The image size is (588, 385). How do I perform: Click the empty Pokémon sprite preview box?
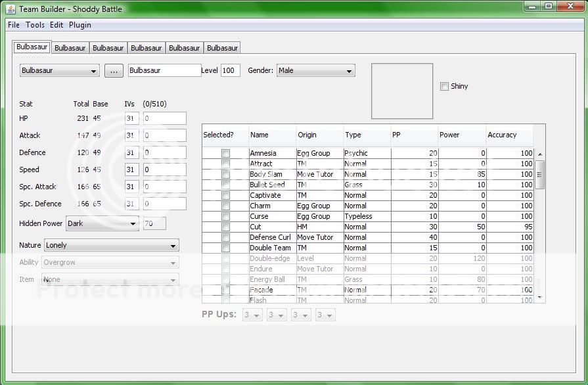click(x=402, y=91)
